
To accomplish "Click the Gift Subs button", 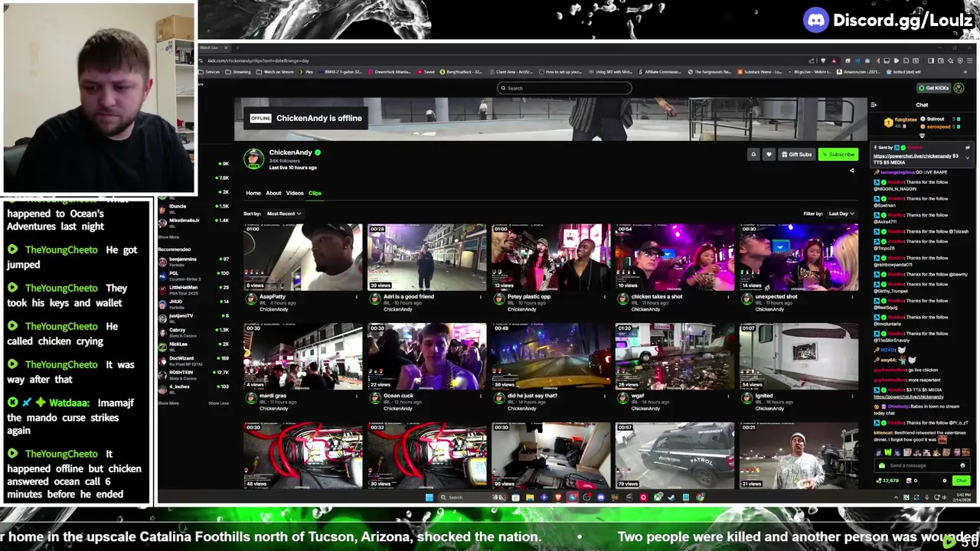I will click(x=796, y=155).
